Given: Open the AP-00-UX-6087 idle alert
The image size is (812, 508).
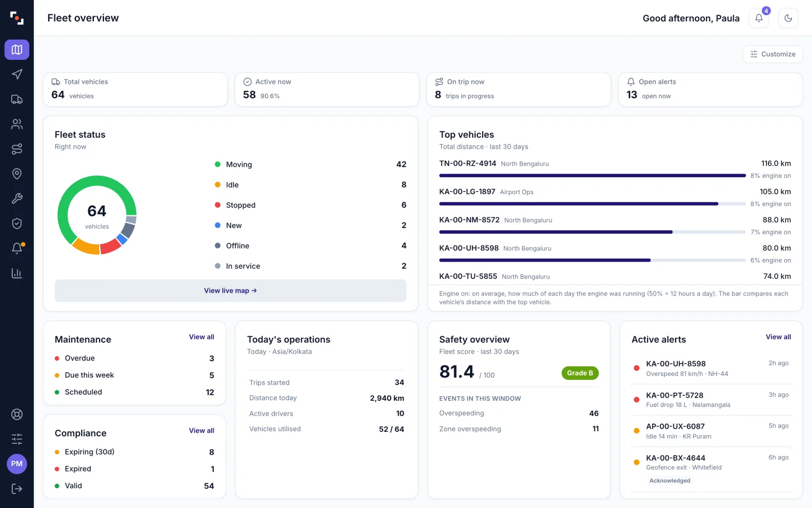Looking at the screenshot, I should (711, 431).
